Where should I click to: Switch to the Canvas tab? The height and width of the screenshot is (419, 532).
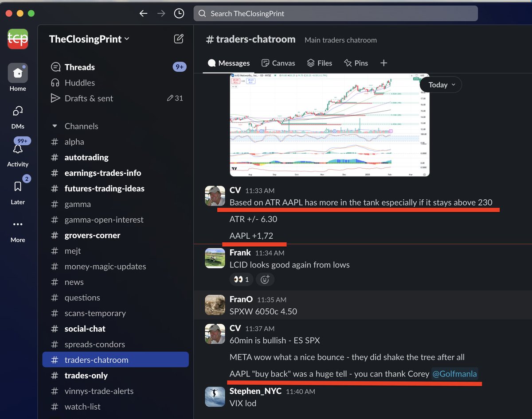(x=278, y=63)
